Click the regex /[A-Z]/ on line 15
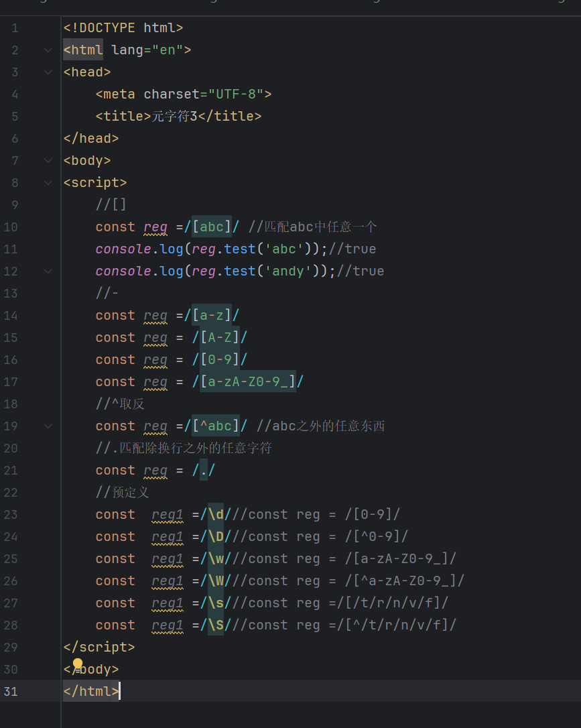Viewport: 581px width, 728px height. pos(220,338)
